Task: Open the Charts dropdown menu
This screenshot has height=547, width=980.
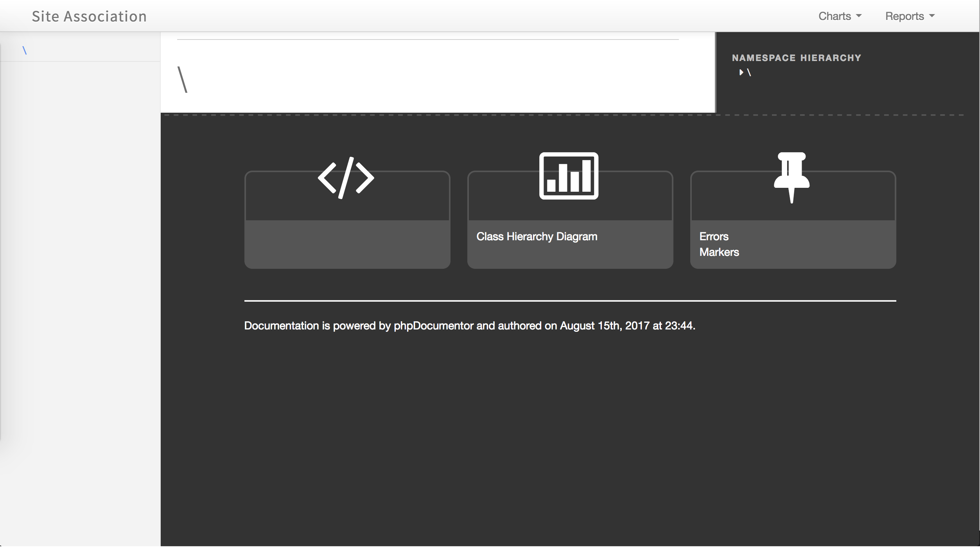Action: (840, 16)
